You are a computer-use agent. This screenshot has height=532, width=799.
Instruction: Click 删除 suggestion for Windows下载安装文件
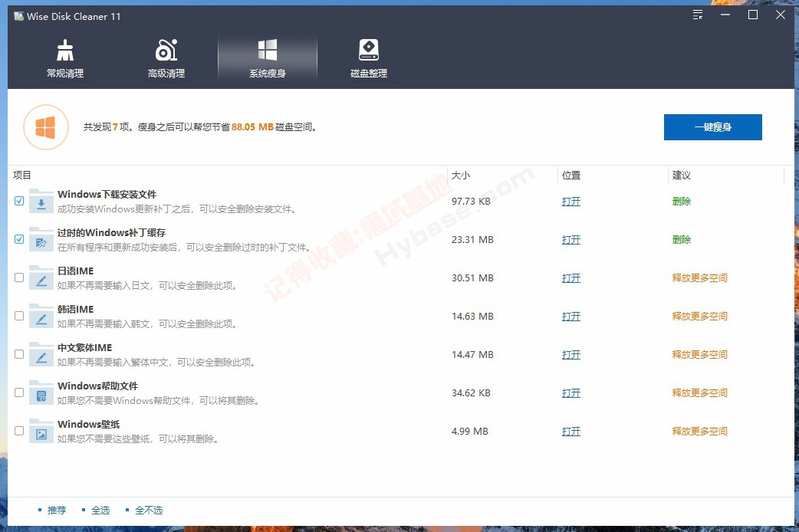[x=681, y=202]
